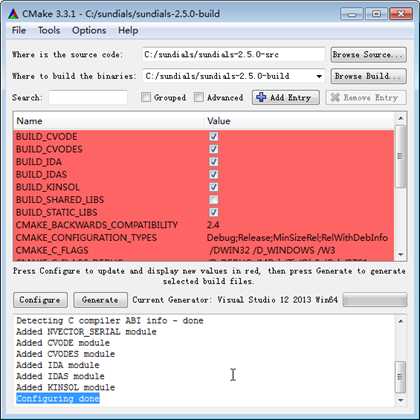Toggle the Advanced checkbox
This screenshot has height=420, width=420.
[199, 97]
